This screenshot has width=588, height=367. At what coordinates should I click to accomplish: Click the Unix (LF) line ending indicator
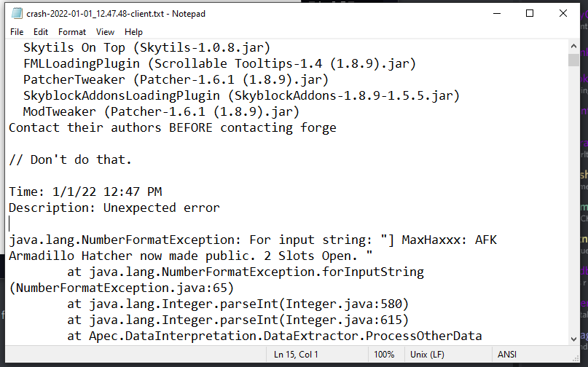tap(427, 355)
